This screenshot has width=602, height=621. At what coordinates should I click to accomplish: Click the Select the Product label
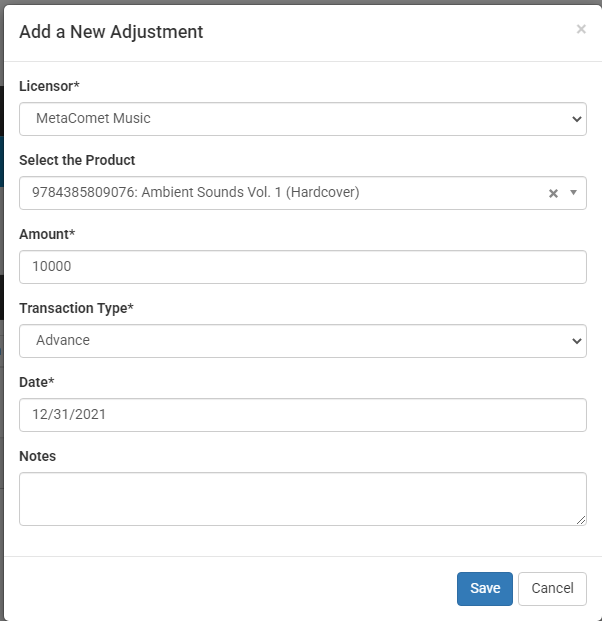point(77,160)
